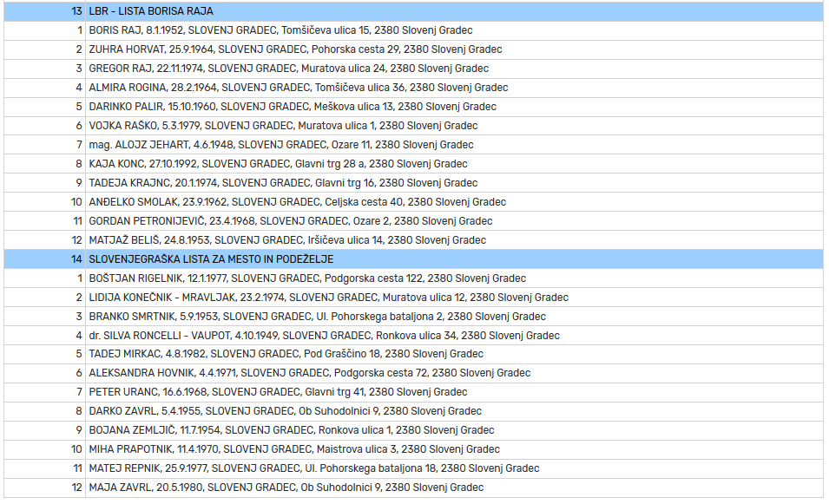Select the KAJA KONC candidate row
Screen dimensions: 829x504
pyautogui.click(x=413, y=163)
